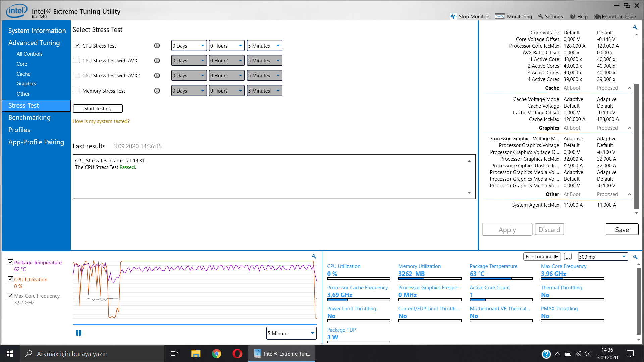
Task: Click the Start Testing button
Action: [x=98, y=109]
